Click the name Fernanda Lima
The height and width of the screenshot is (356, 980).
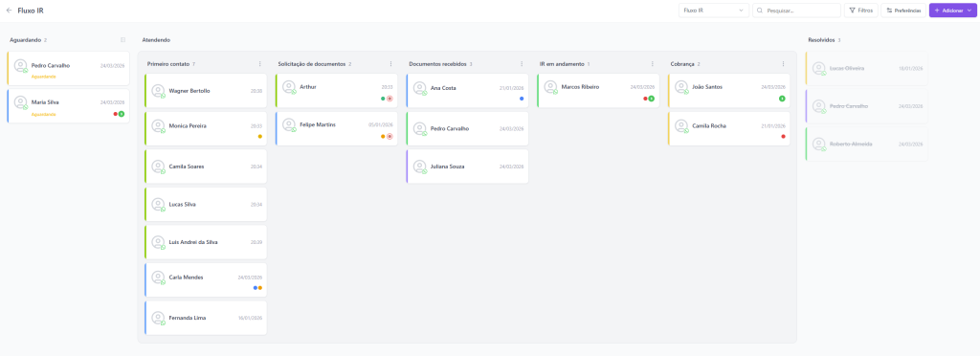(x=188, y=318)
